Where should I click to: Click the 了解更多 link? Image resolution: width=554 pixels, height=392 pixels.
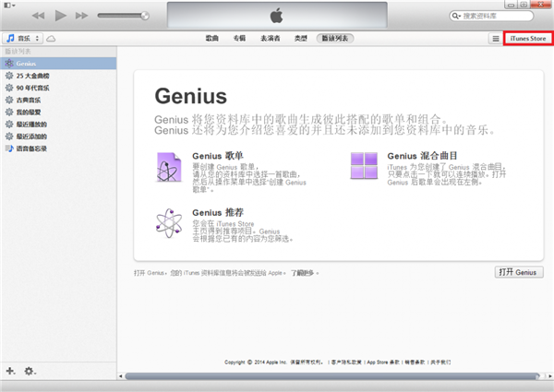pos(304,273)
